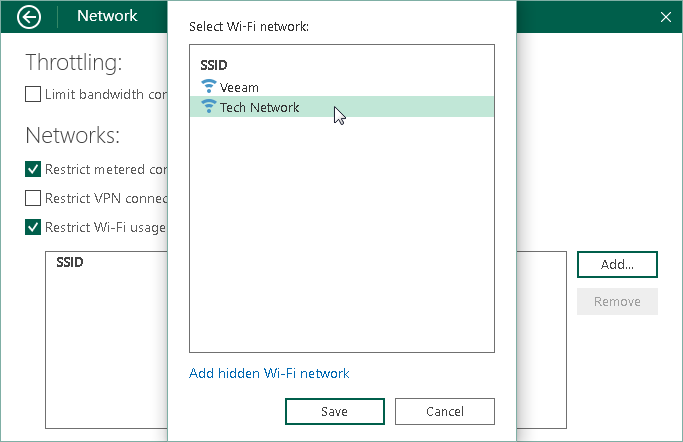Uncheck Restrict metered connections
The height and width of the screenshot is (442, 683).
click(33, 169)
